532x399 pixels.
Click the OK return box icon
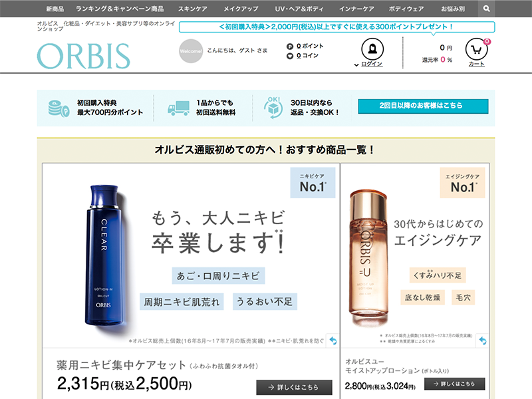(x=273, y=108)
